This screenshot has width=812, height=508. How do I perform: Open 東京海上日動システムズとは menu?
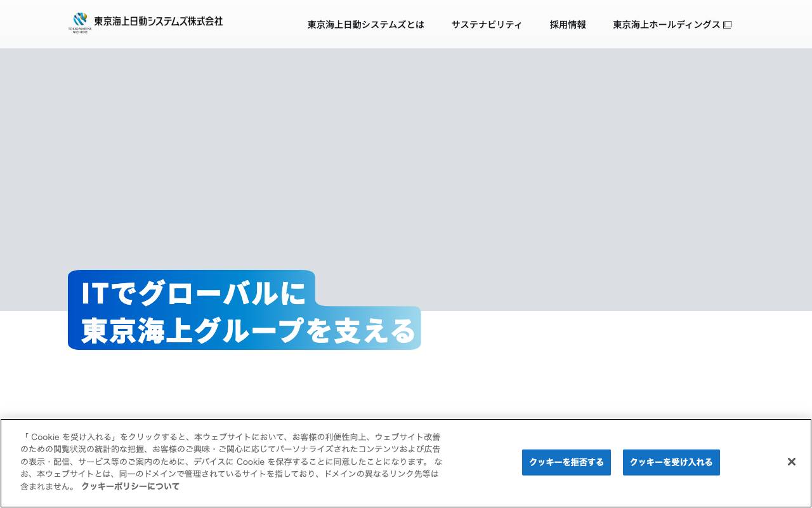pyautogui.click(x=366, y=25)
